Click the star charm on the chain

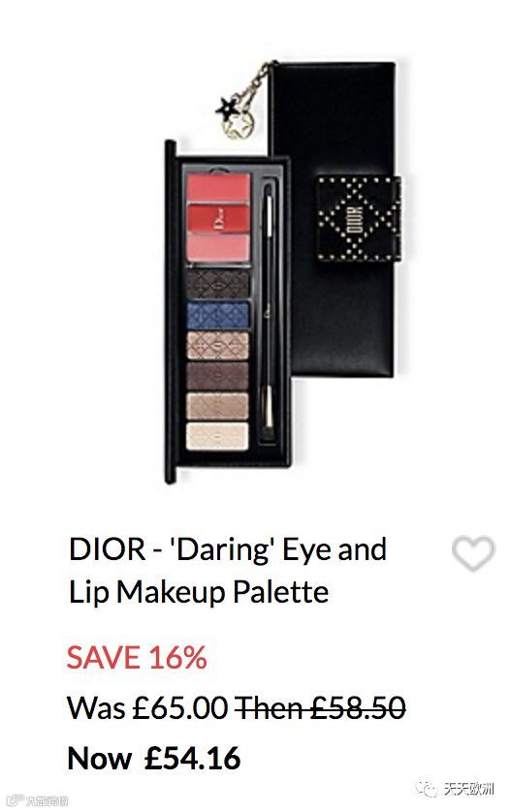click(226, 108)
